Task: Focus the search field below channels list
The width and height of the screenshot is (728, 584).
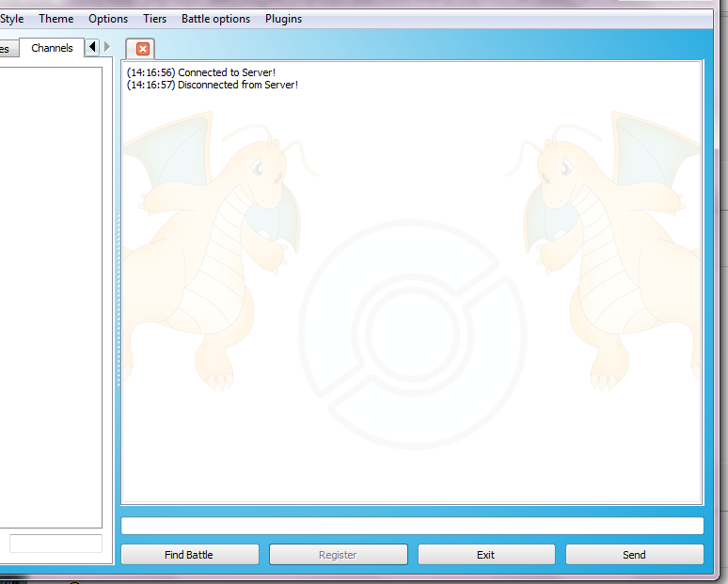Action: click(x=55, y=544)
